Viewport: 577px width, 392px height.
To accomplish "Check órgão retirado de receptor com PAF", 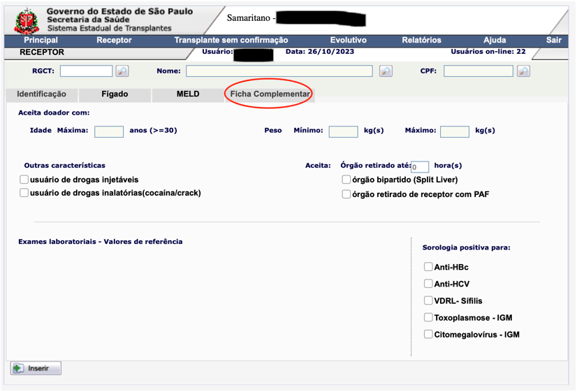I will coord(346,194).
